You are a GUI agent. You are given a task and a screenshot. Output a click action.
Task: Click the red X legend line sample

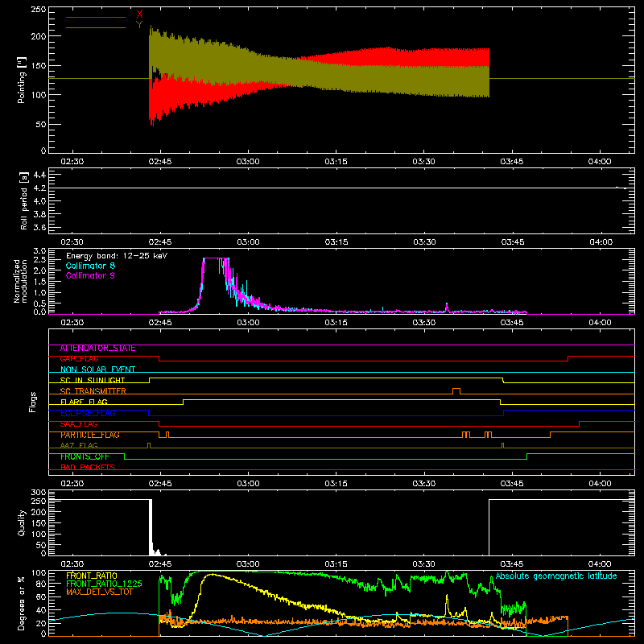tap(96, 17)
